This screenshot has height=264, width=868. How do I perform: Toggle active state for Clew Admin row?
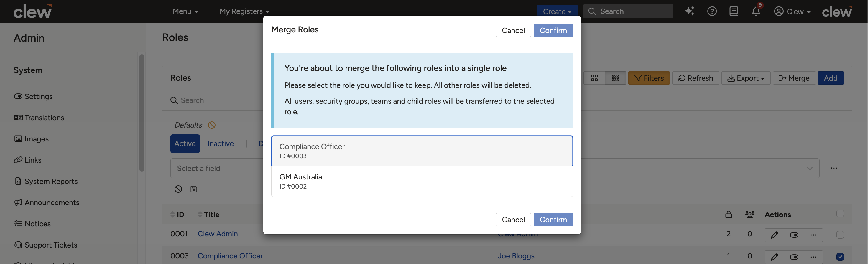click(x=794, y=235)
